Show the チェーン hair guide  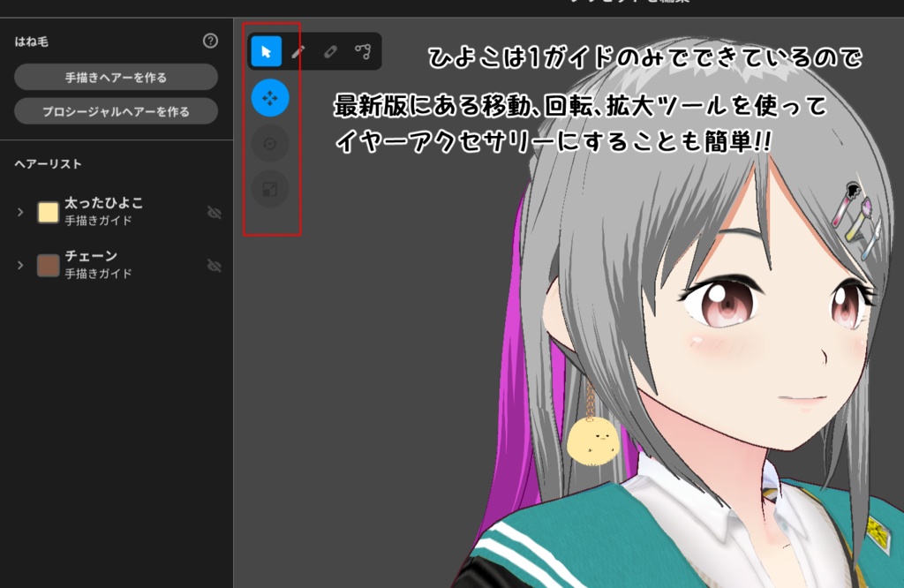pos(212,267)
